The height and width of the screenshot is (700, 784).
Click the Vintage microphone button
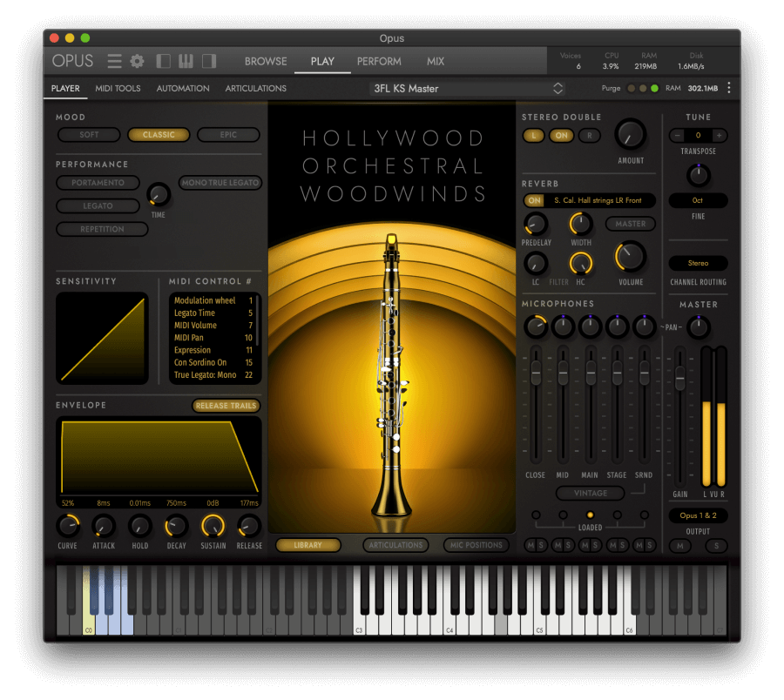pyautogui.click(x=591, y=493)
